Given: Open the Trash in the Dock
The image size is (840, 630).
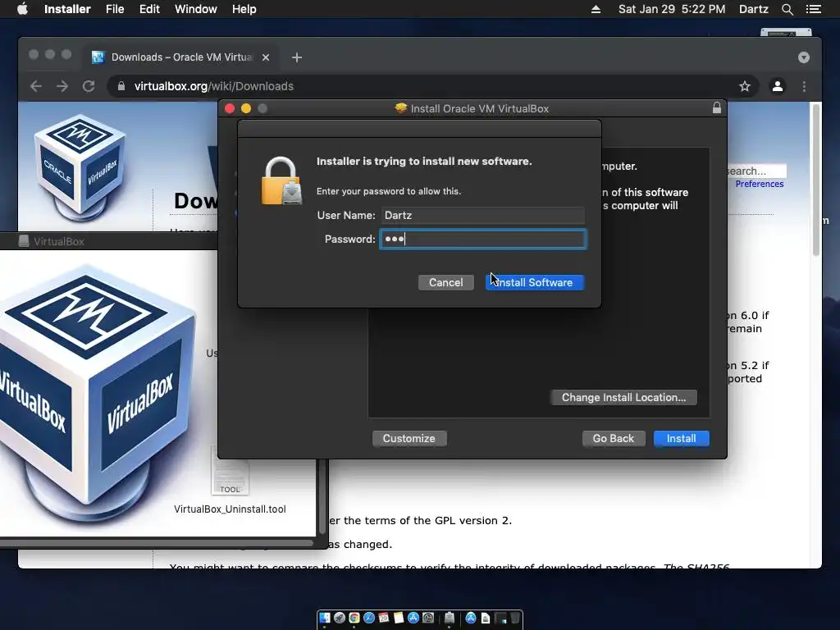Looking at the screenshot, I should tap(515, 618).
